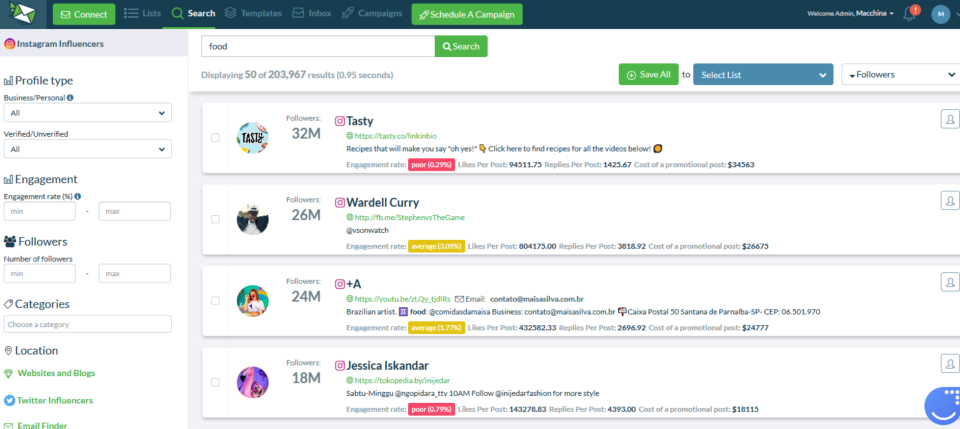Screen dimensions: 960x429
Task: Click the engagement rate max field
Action: 135,211
